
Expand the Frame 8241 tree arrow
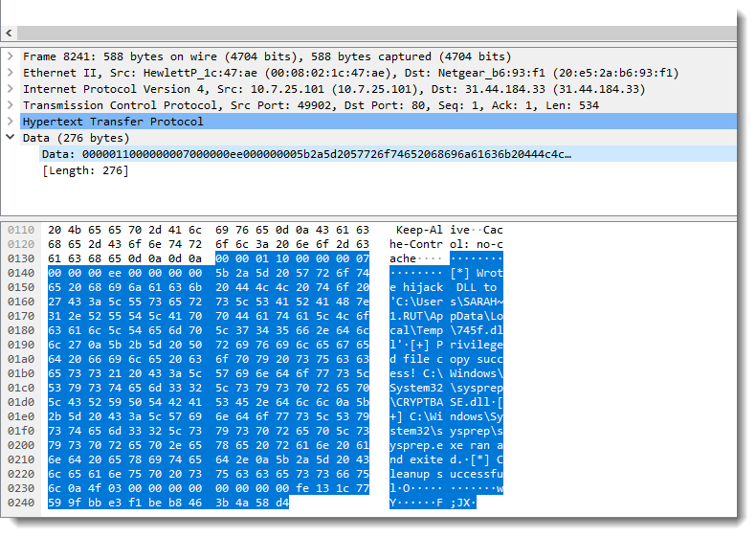(x=11, y=56)
